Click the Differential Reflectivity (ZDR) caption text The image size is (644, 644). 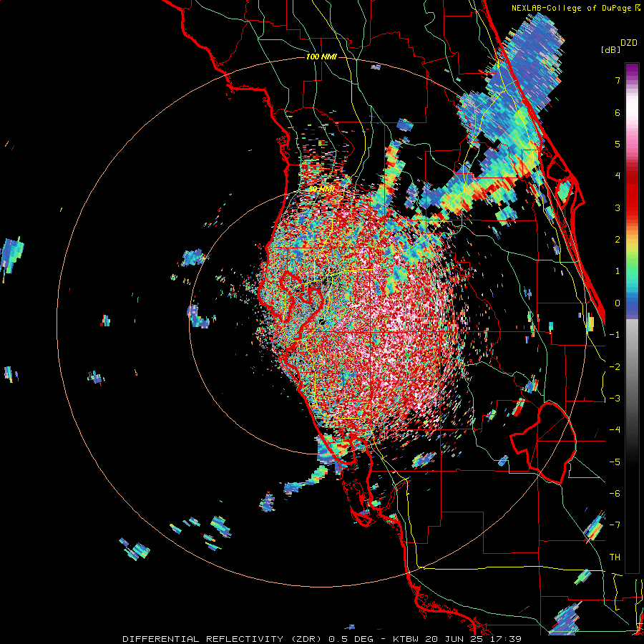(223, 639)
